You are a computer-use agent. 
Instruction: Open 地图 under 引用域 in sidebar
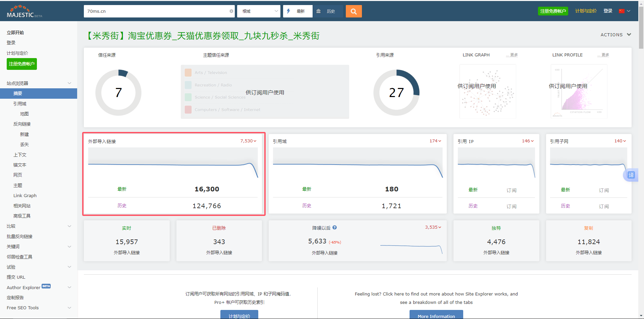click(24, 114)
